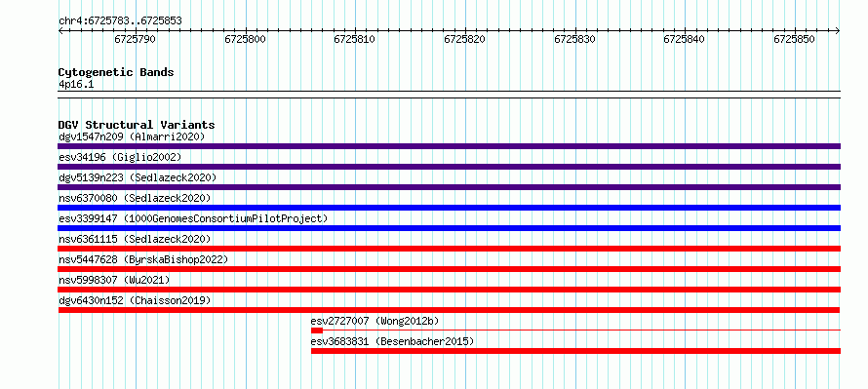Click nsv5447628 (ByrskaBishop2022) variant label
The height and width of the screenshot is (389, 868).
coord(143,259)
